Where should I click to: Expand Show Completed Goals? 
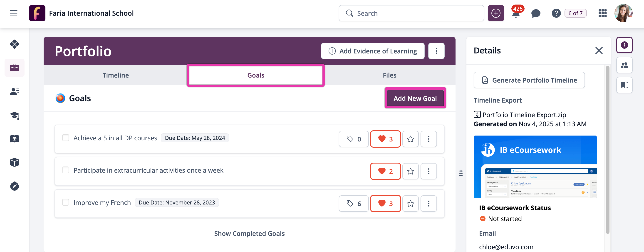249,233
